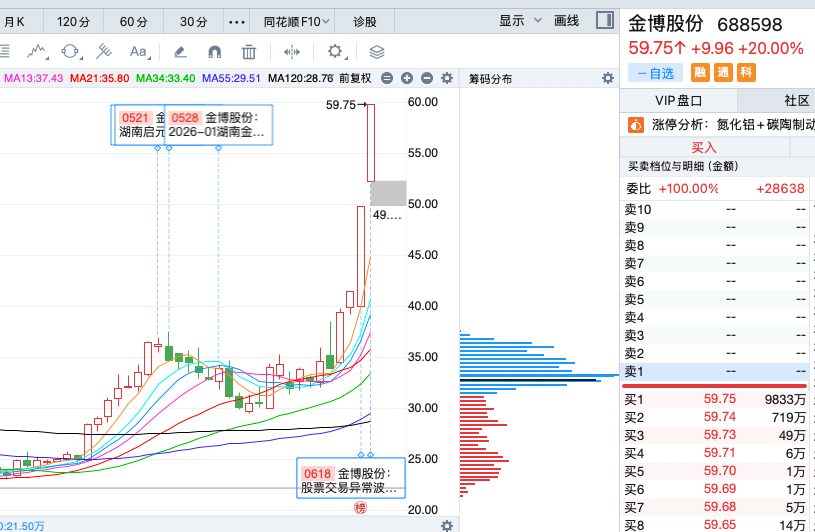This screenshot has height=532, width=815.
Task: Click the 筹码分布 panel title
Action: (x=490, y=79)
